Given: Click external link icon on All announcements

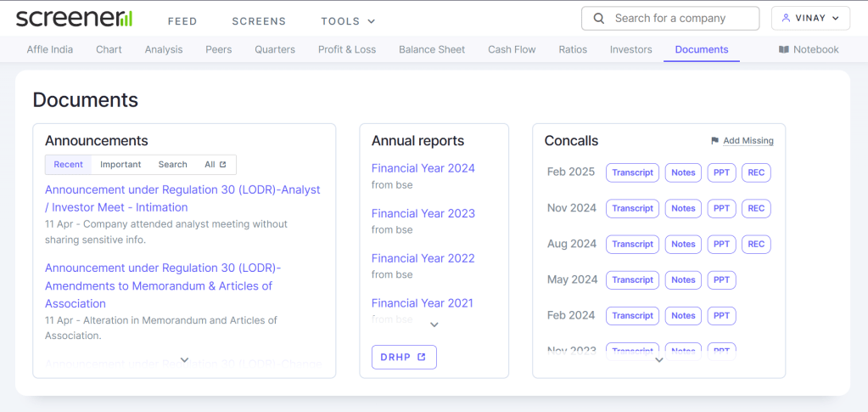Looking at the screenshot, I should click(223, 165).
